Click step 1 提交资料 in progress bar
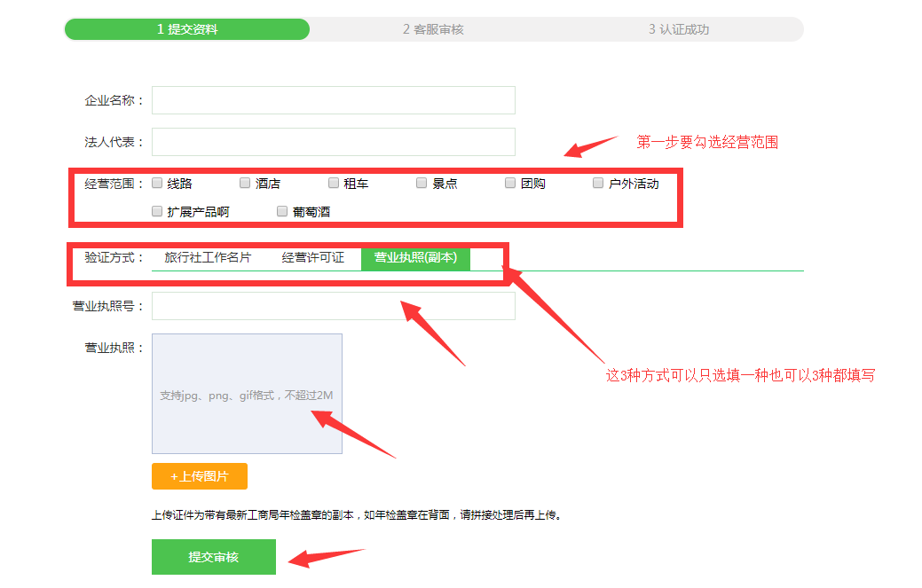The image size is (922, 588). 187,29
